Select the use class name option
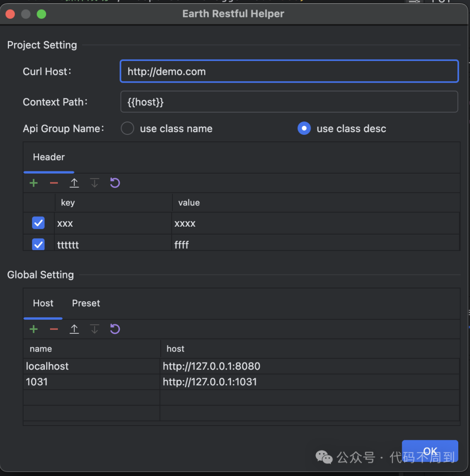Viewport: 470px width, 476px height. 127,128
